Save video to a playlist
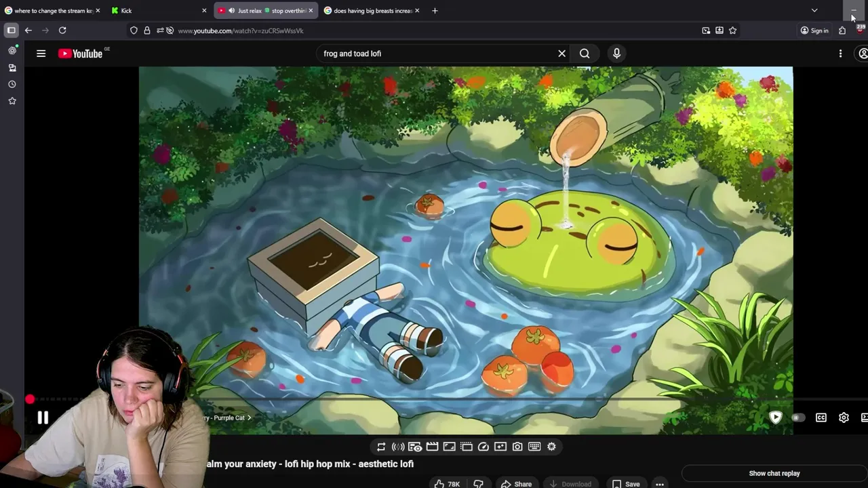The width and height of the screenshot is (868, 488). point(626,484)
